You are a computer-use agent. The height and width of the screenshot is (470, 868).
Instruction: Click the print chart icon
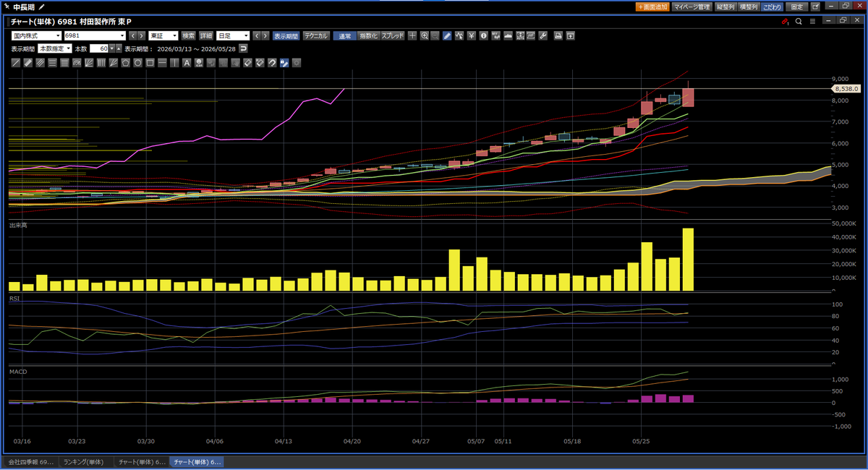558,35
